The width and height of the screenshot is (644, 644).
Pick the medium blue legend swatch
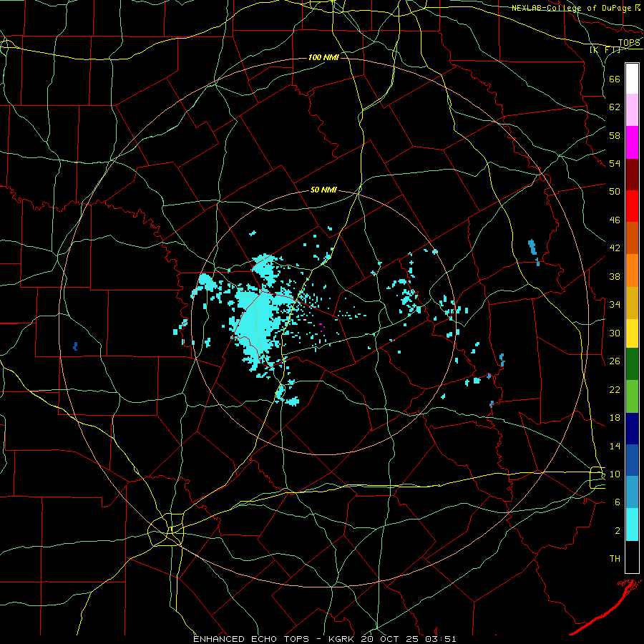pos(632,460)
